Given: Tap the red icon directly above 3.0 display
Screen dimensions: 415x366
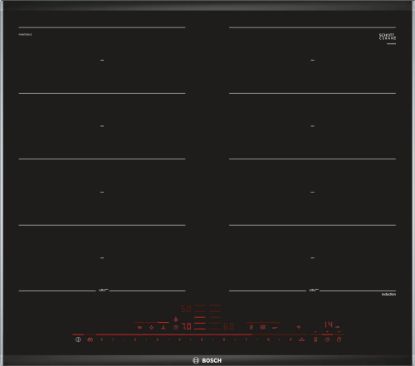Looking at the screenshot, I should click(175, 319).
